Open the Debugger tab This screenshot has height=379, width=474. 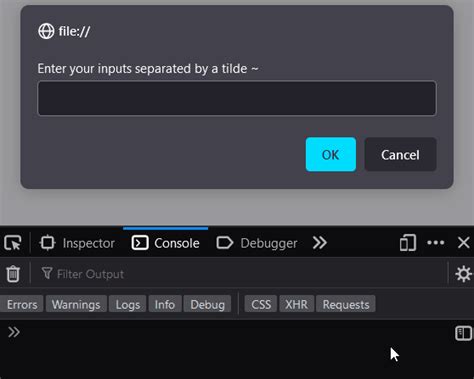tap(257, 243)
